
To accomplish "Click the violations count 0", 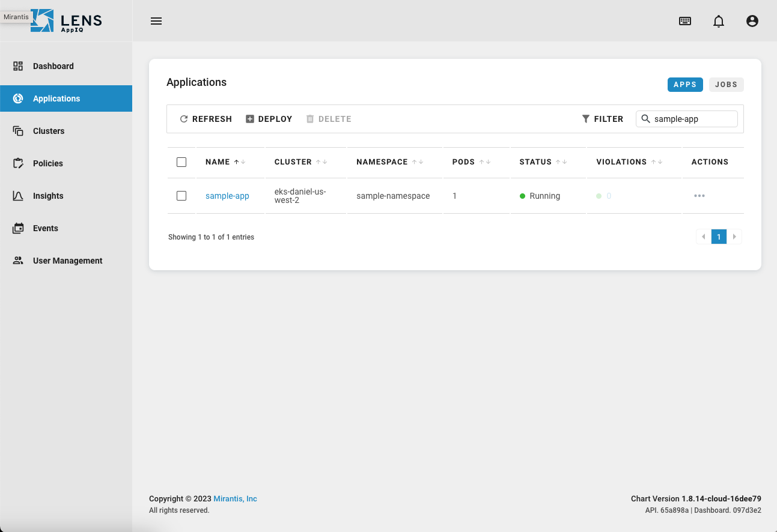I will pyautogui.click(x=609, y=196).
